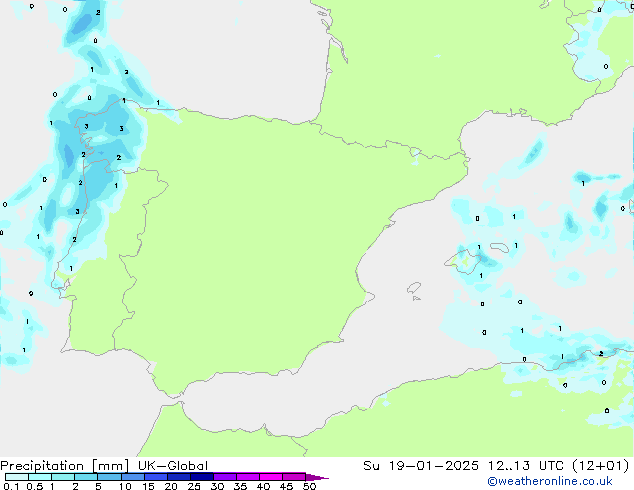Click Ibiza island outline on the map
The height and width of the screenshot is (490, 634).
(414, 288)
